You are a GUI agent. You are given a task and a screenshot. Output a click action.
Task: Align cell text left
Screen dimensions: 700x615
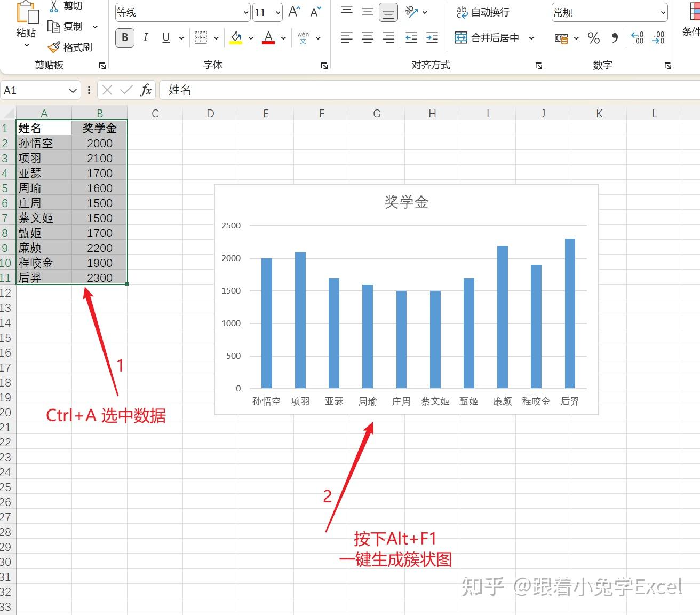pyautogui.click(x=347, y=37)
